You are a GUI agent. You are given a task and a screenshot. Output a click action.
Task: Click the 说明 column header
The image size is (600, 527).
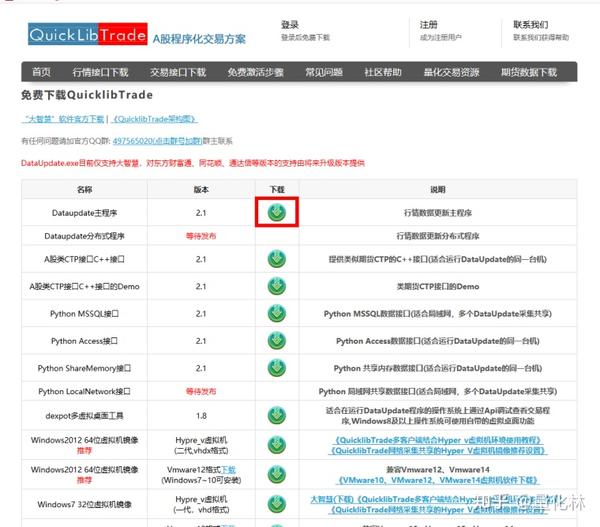[x=438, y=189]
